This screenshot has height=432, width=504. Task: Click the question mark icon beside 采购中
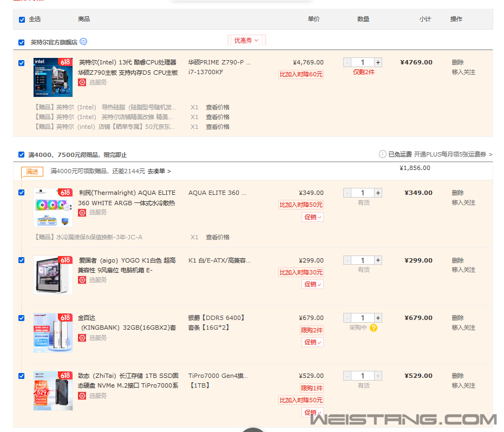[x=374, y=328]
